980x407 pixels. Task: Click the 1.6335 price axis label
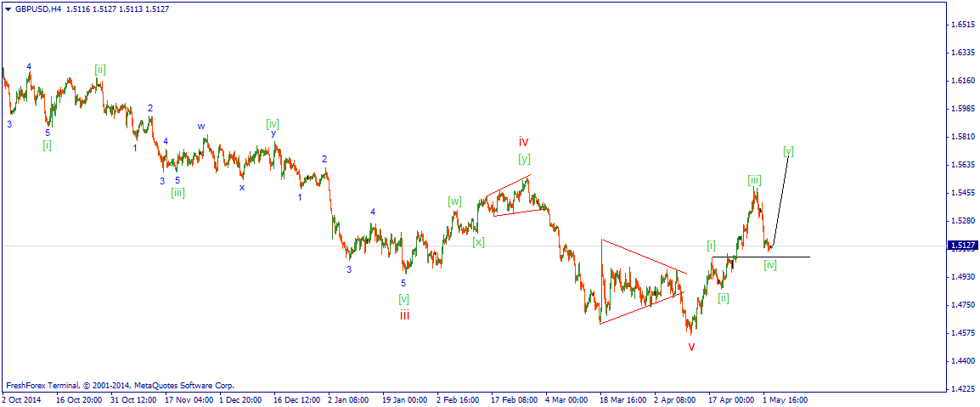961,54
